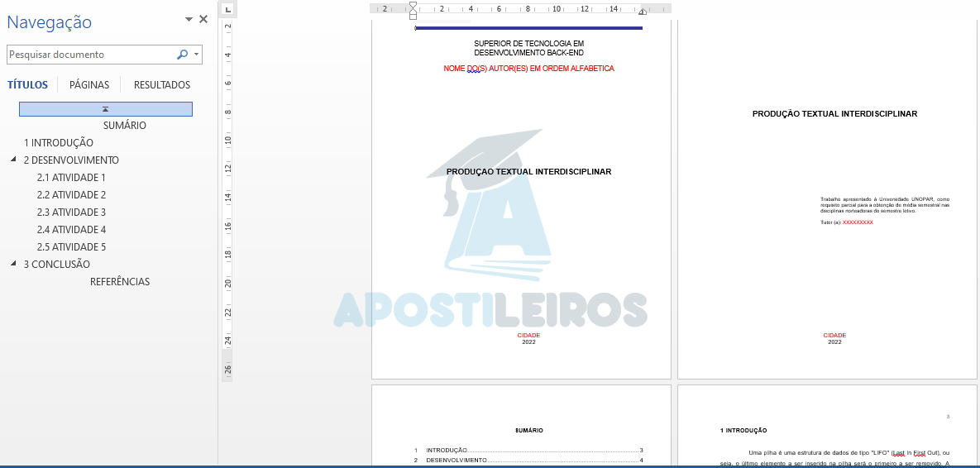Jump to document start bar

[106, 108]
